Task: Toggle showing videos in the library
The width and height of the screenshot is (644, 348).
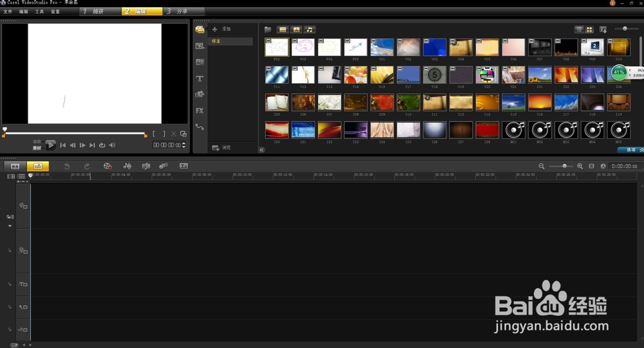Action: [x=283, y=30]
